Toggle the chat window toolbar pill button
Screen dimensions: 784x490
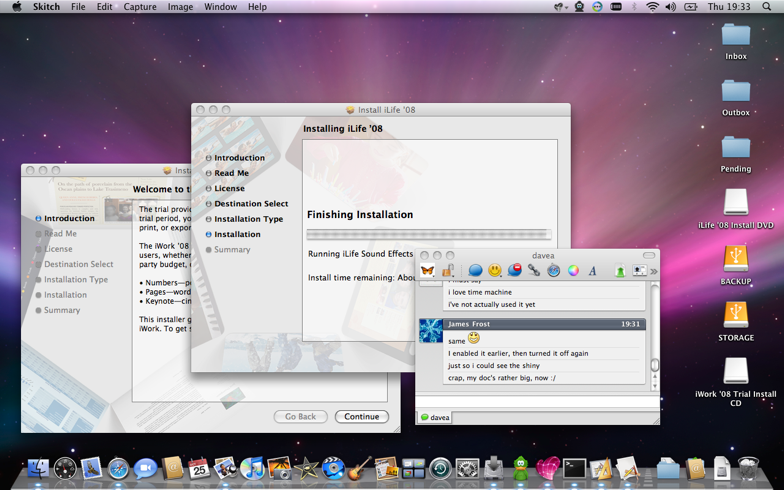[x=648, y=256]
